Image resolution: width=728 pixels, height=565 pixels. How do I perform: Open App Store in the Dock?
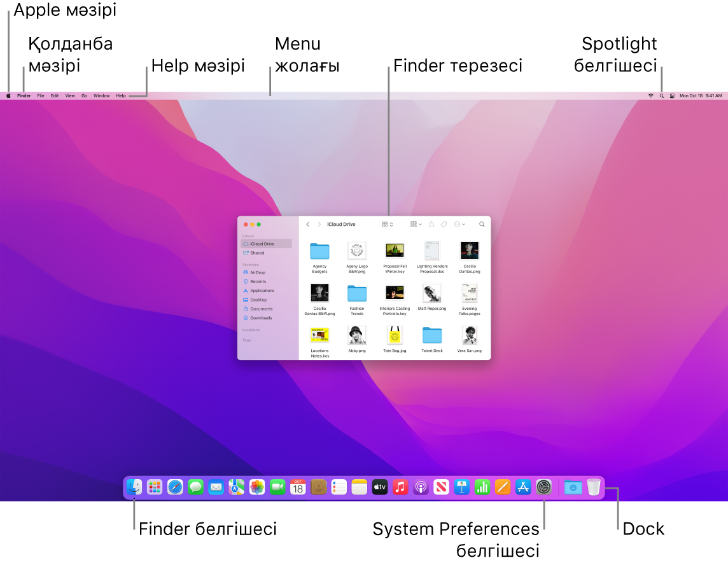[523, 487]
